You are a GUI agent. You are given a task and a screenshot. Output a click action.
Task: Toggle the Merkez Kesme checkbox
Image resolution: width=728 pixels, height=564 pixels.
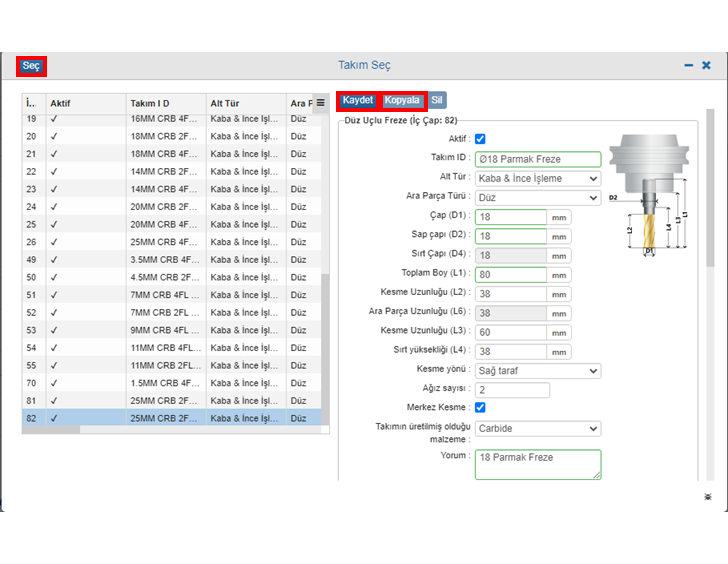pos(480,408)
